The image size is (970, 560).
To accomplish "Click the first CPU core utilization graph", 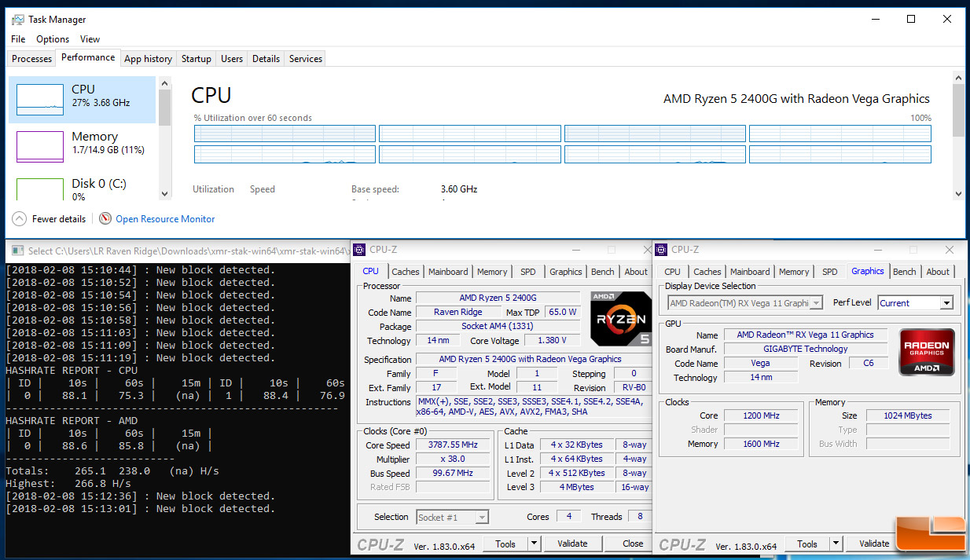I will tap(286, 134).
